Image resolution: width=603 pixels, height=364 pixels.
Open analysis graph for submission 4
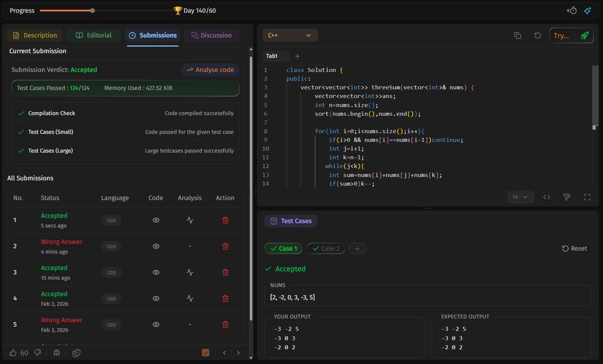[190, 298]
